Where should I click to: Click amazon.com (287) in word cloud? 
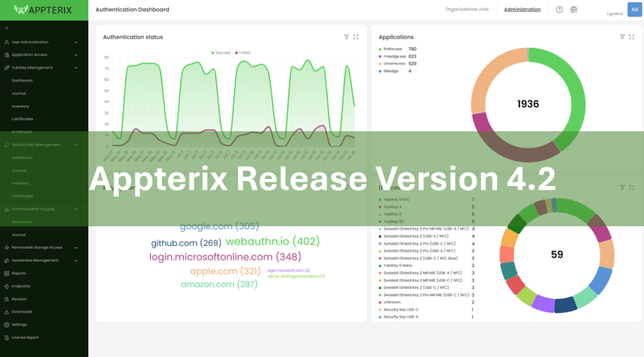pyautogui.click(x=219, y=284)
